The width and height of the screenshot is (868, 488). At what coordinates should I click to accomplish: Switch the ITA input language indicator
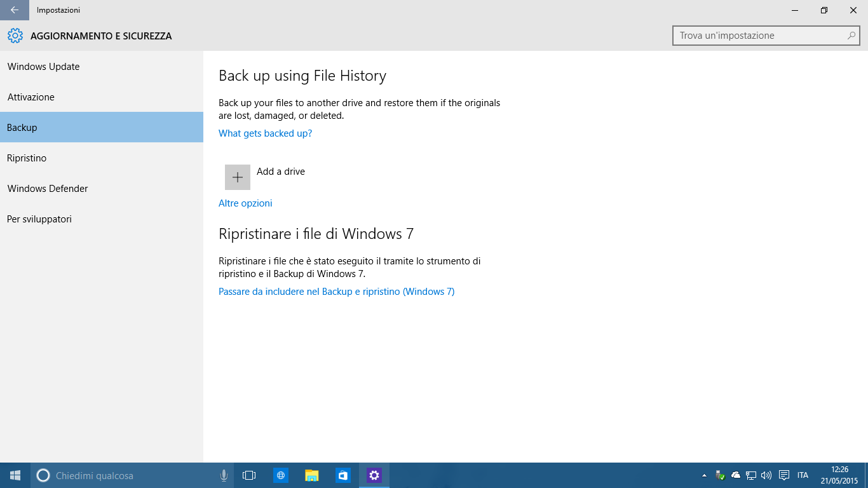coord(803,475)
